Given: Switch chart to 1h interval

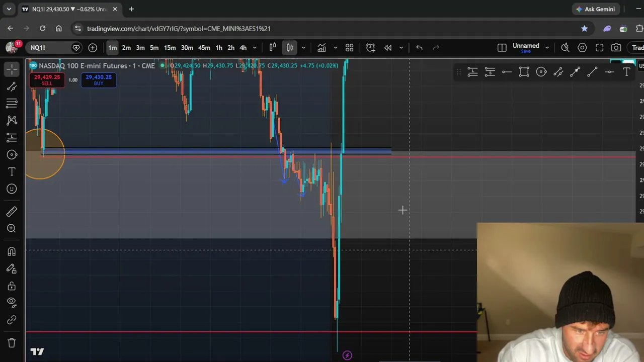Looking at the screenshot, I should click(219, 48).
